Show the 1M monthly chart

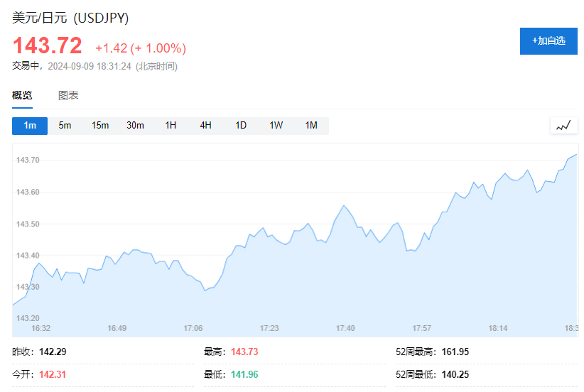tap(311, 126)
